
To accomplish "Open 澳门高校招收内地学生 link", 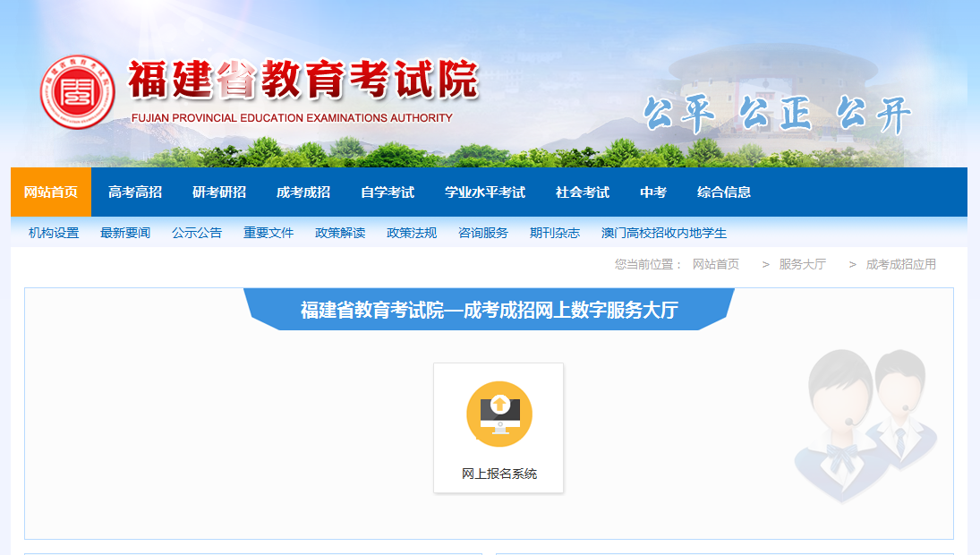I will click(x=664, y=233).
